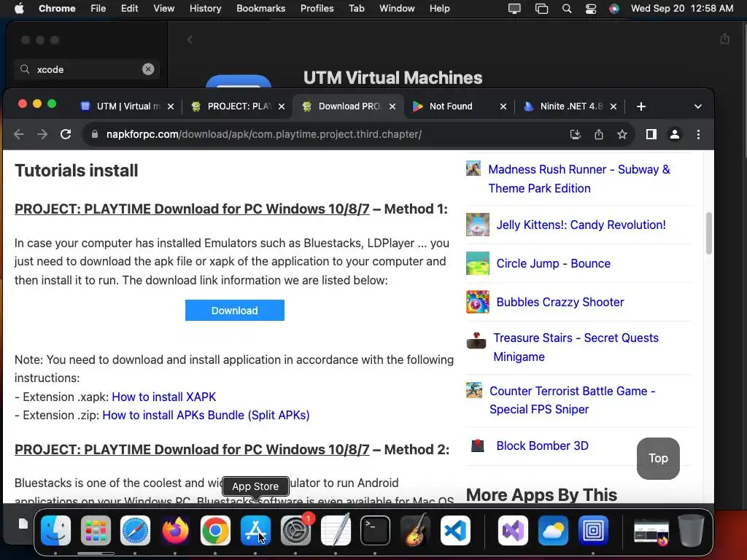The width and height of the screenshot is (747, 560).
Task: Open the History menu
Action: tap(205, 9)
